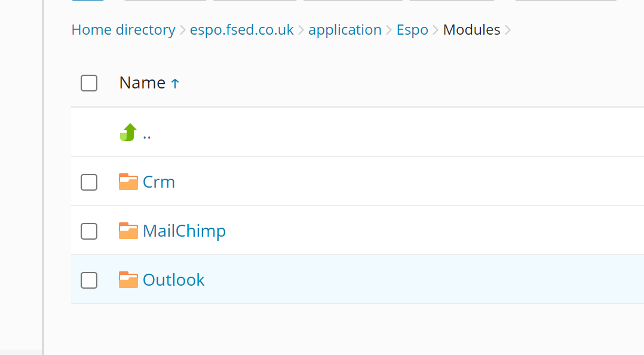
Task: Click the chevron after Home directory breadcrumb
Action: click(x=183, y=30)
